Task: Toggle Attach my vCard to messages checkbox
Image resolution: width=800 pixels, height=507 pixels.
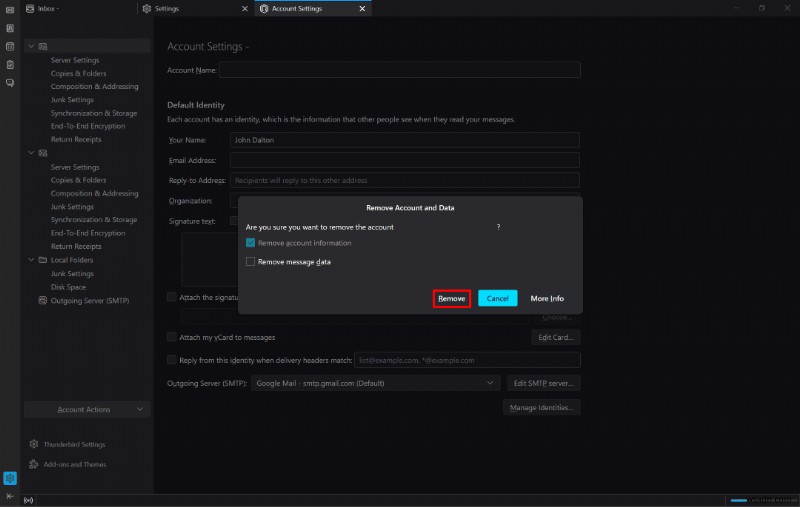Action: 172,337
